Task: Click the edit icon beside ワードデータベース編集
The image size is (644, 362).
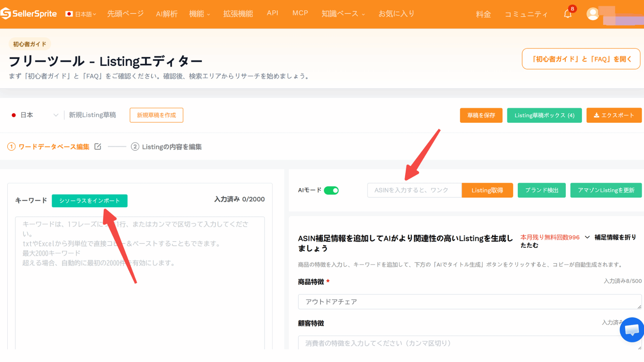Action: coord(98,147)
